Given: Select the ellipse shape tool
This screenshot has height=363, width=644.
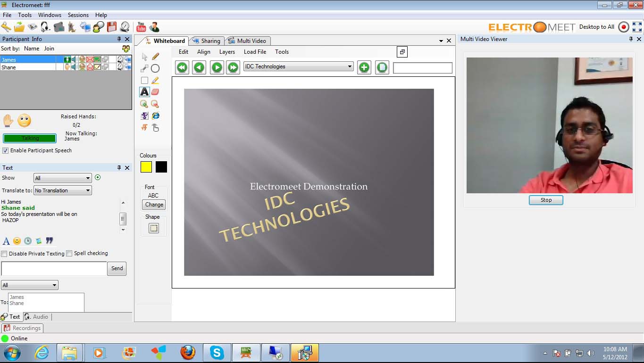Looking at the screenshot, I should coord(155,68).
